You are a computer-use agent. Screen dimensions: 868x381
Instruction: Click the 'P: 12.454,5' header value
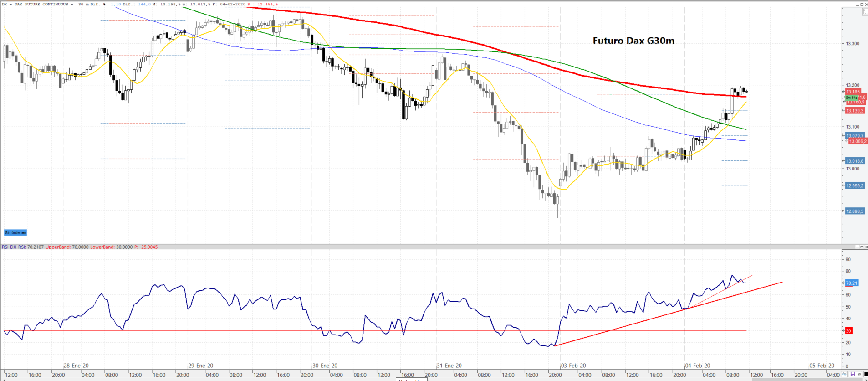263,4
